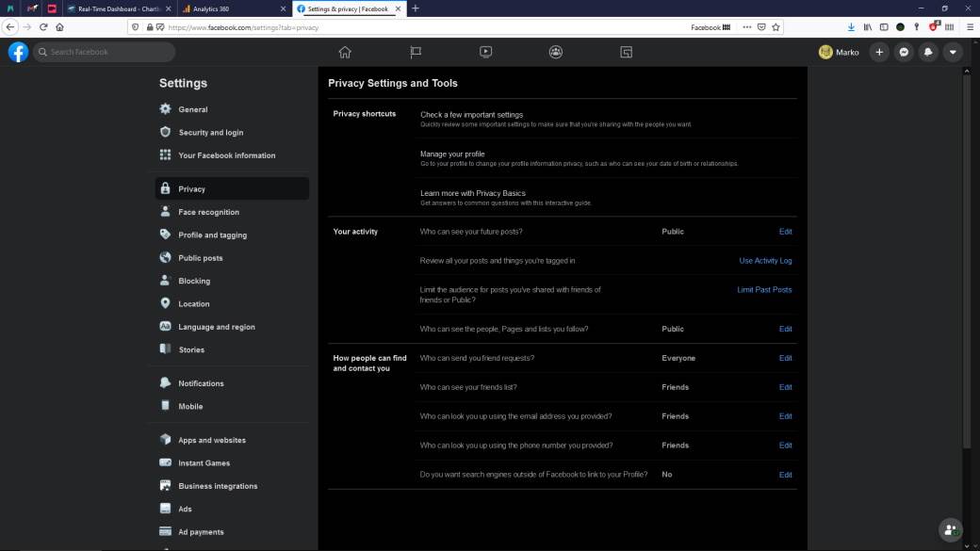Open the Watch video icon
Viewport: 980px width, 551px height.
pos(485,52)
